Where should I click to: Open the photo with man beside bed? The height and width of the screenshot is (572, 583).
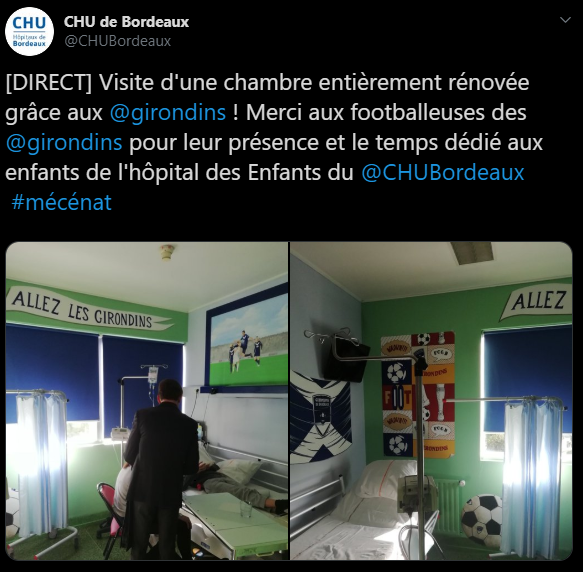[x=147, y=401]
